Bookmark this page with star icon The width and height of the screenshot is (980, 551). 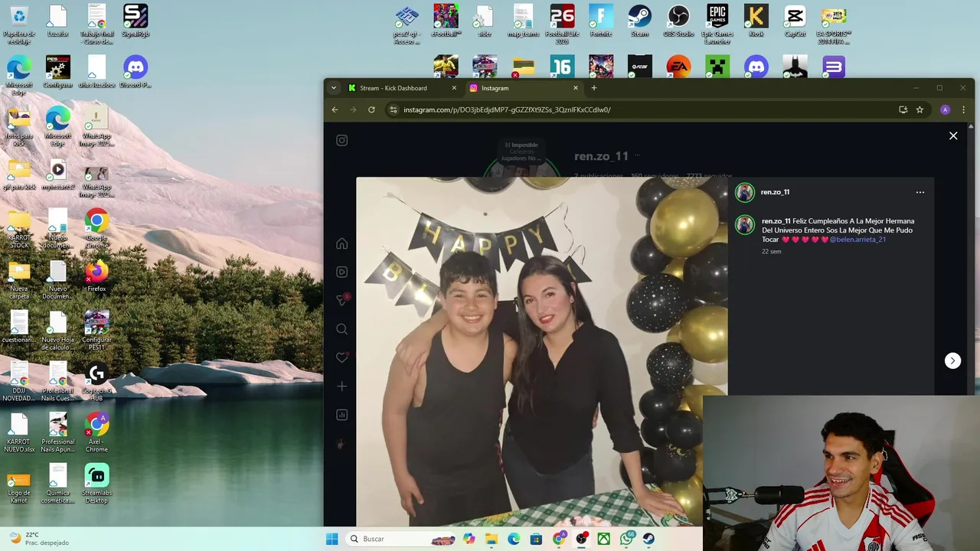point(920,109)
